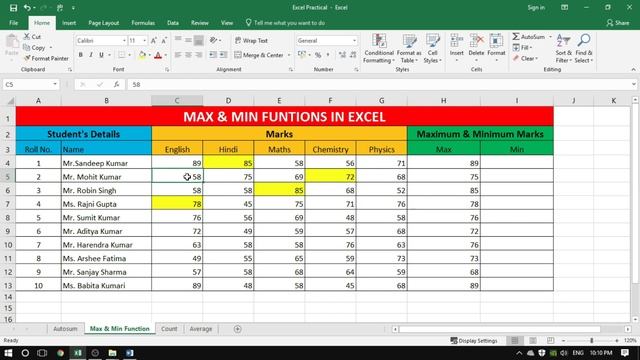
Task: Click text orientation icon
Action: pyautogui.click(x=213, y=40)
